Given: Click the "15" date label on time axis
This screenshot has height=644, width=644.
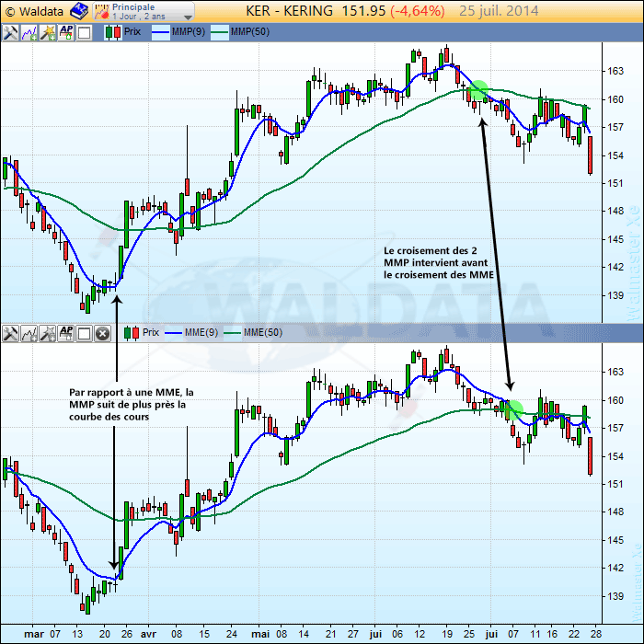Looking at the screenshot, I should (204, 634).
